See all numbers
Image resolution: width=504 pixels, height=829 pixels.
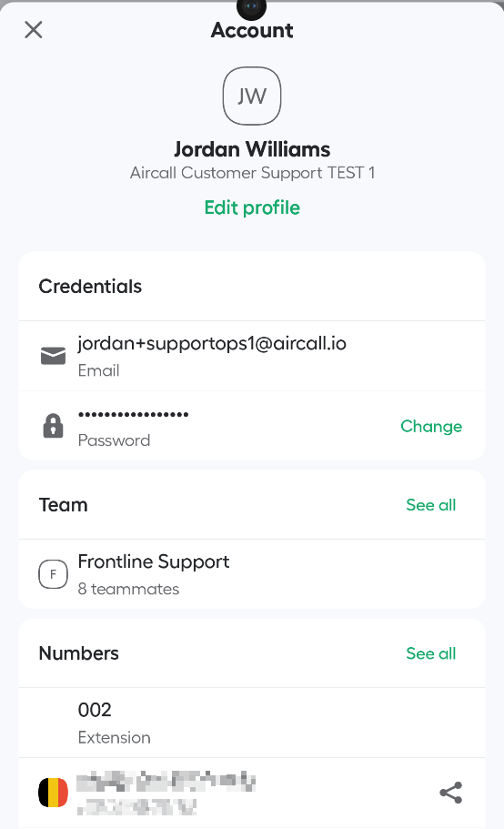pyautogui.click(x=430, y=653)
